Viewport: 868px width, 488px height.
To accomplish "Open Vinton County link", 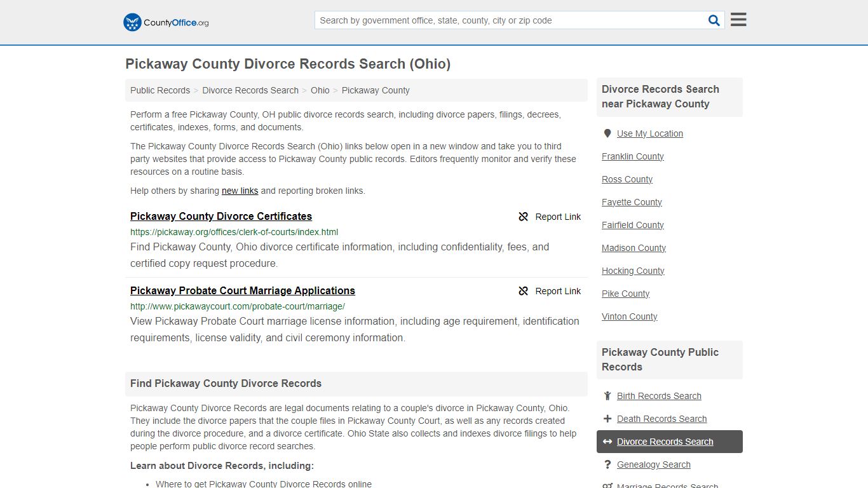I will 630,316.
